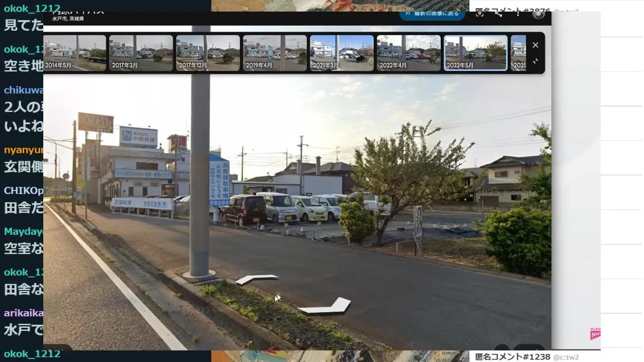Image resolution: width=644 pixels, height=362 pixels.
Task: Close the historical imagery timeline strip
Action: 535,45
